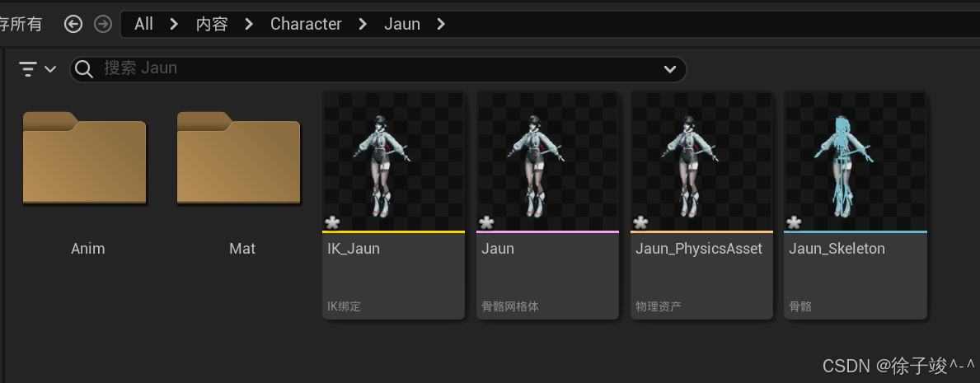Open the Mat folder icon
Image resolution: width=980 pixels, height=383 pixels.
point(239,158)
